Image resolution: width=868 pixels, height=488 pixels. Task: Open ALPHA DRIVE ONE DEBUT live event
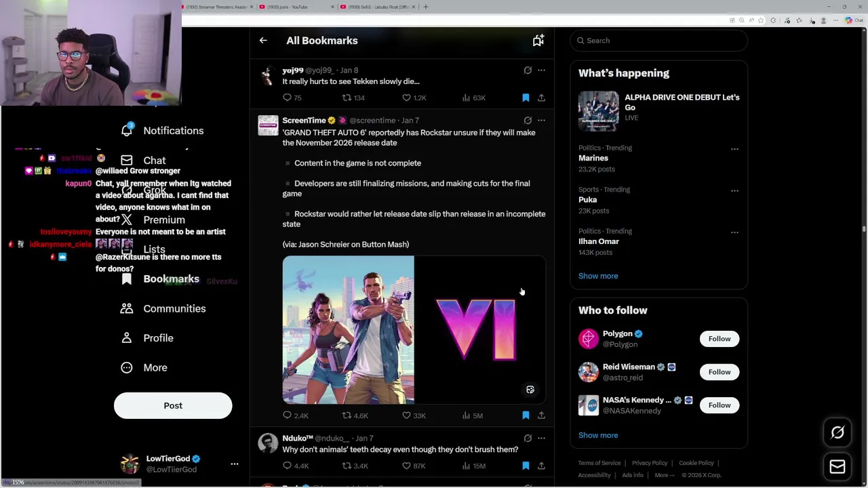click(659, 111)
